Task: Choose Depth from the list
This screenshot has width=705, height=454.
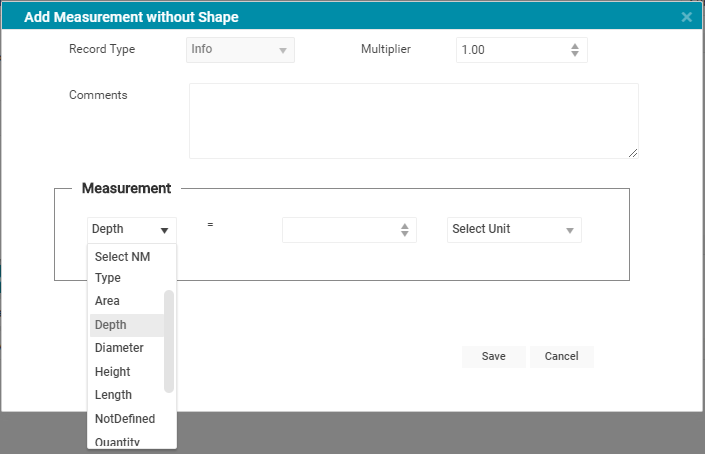Action: coord(111,325)
